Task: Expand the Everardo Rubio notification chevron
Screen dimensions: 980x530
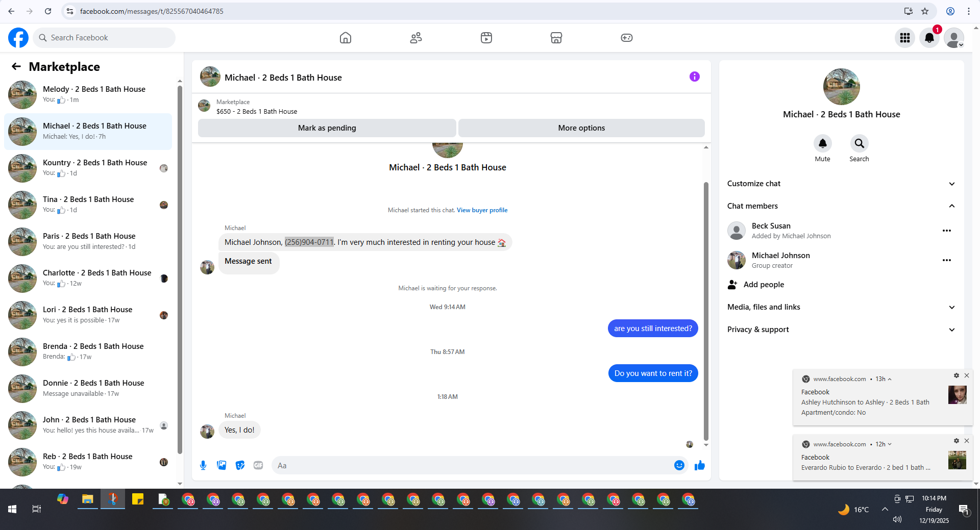Action: [x=890, y=444]
